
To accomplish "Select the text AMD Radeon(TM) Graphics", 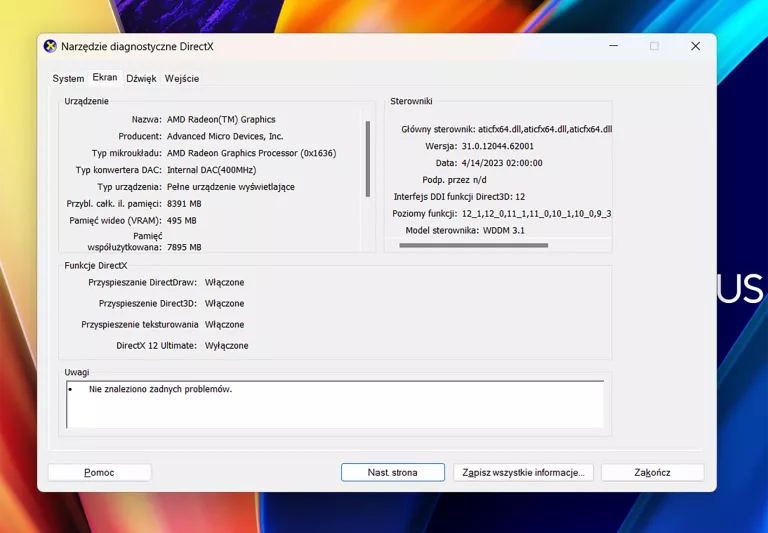I will click(221, 120).
